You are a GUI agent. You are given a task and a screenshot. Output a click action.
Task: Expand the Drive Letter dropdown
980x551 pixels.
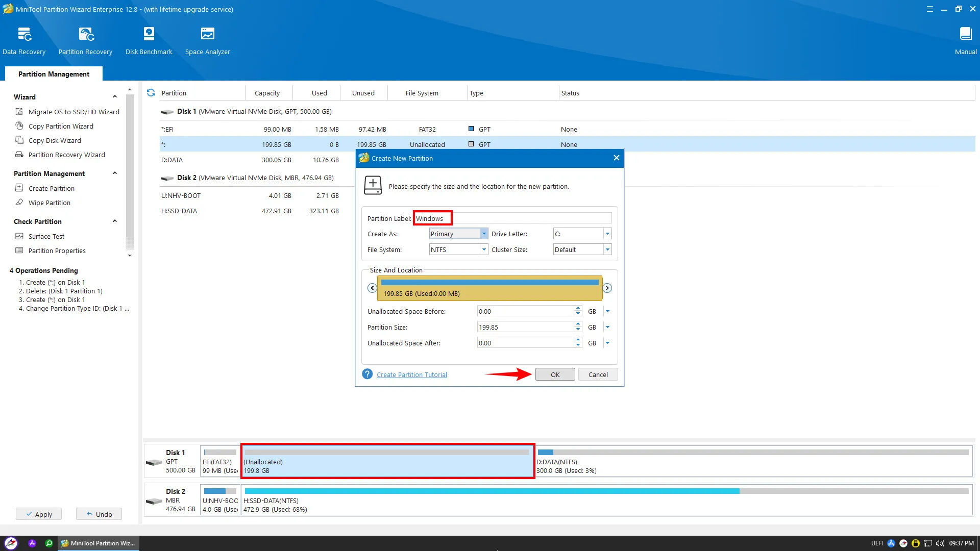607,234
